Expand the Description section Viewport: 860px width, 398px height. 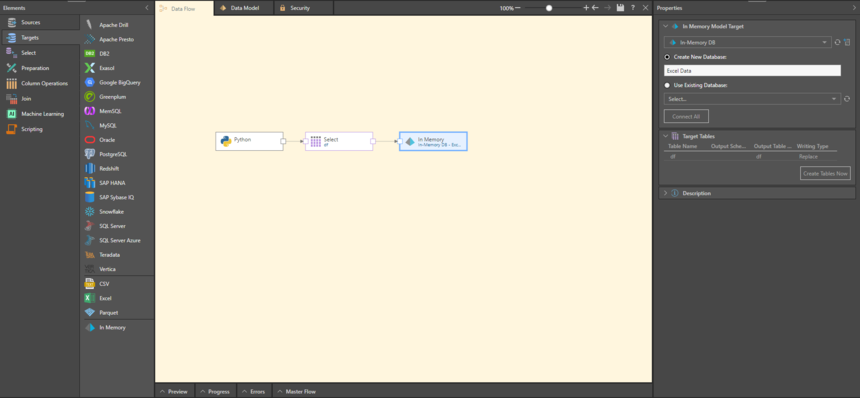point(666,193)
